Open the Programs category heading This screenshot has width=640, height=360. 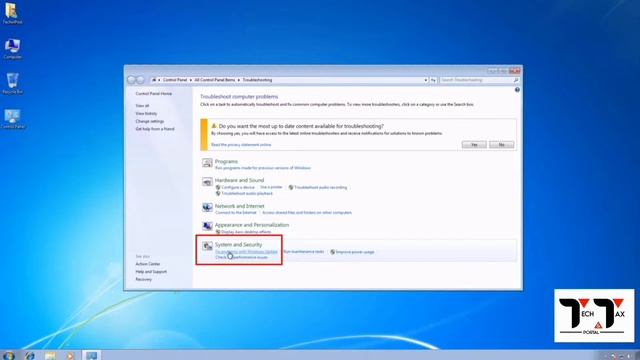pos(226,162)
